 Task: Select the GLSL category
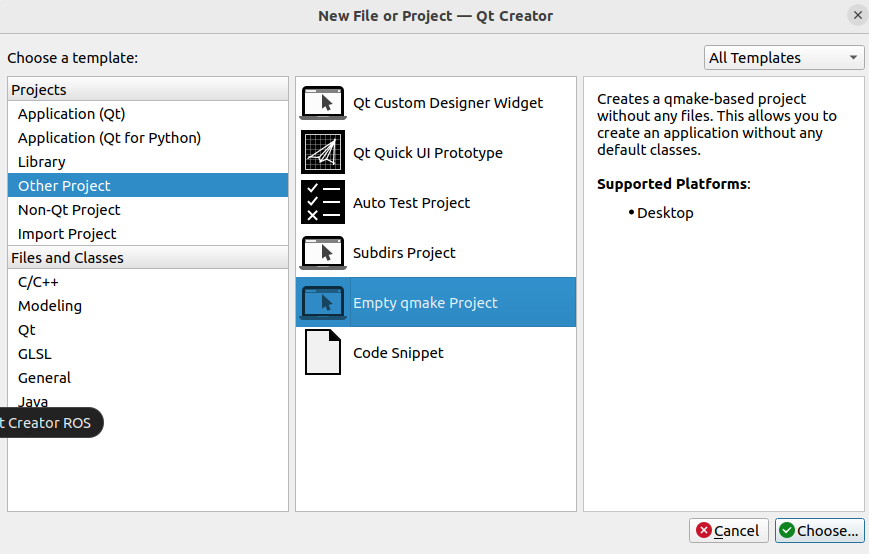[148, 353]
